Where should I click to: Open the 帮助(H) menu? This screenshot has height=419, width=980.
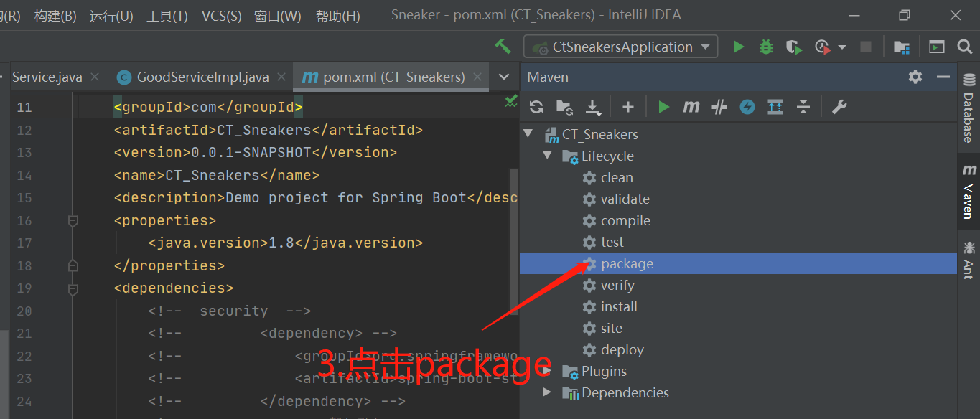pos(338,16)
